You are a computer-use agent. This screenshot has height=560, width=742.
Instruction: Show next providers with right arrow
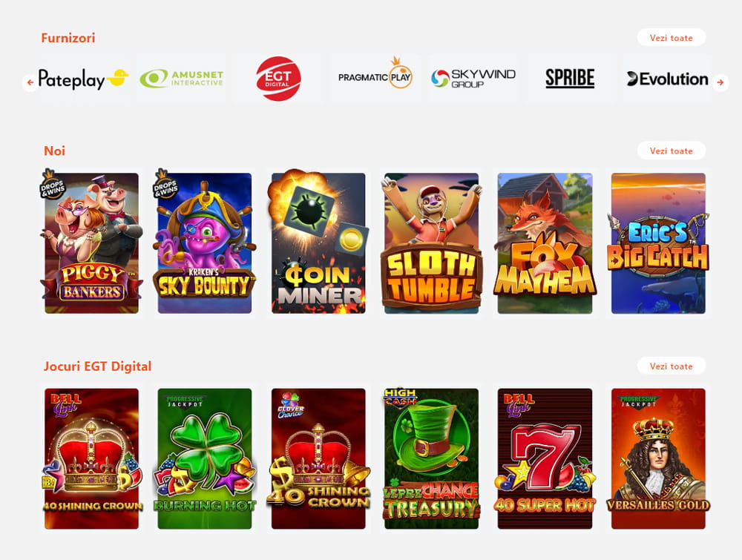[720, 83]
